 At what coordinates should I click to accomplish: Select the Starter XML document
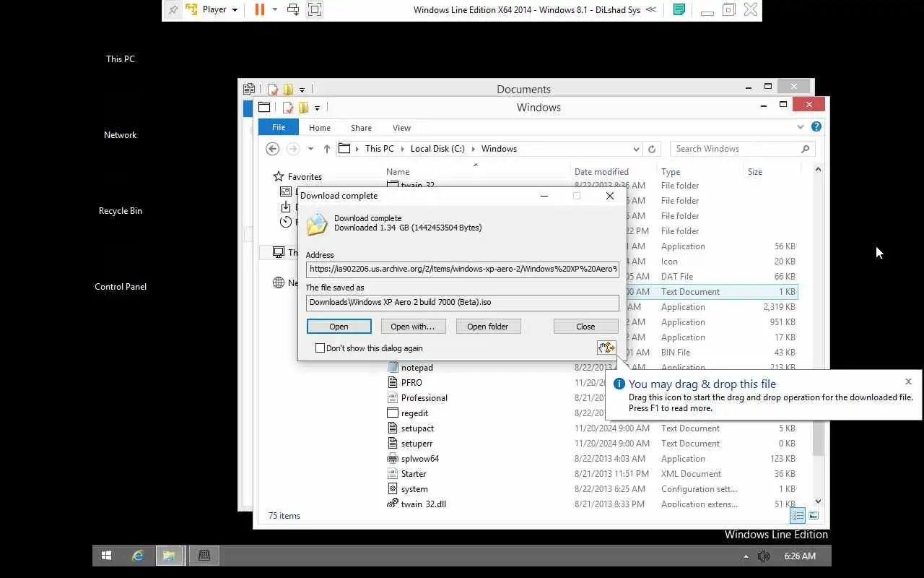pos(414,474)
